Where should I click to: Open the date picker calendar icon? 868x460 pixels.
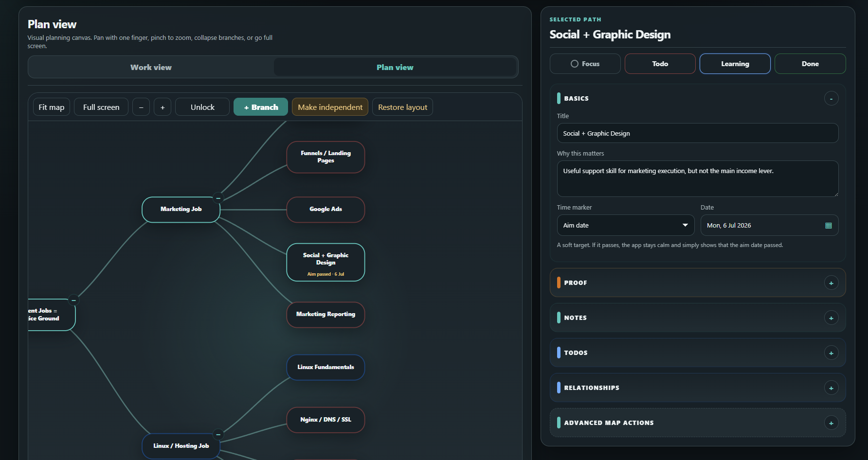[829, 226]
